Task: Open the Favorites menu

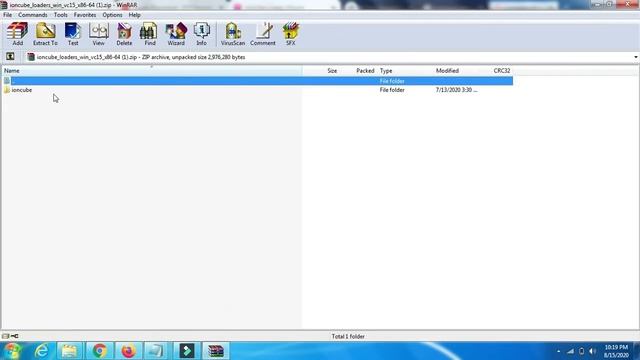Action: click(x=85, y=15)
